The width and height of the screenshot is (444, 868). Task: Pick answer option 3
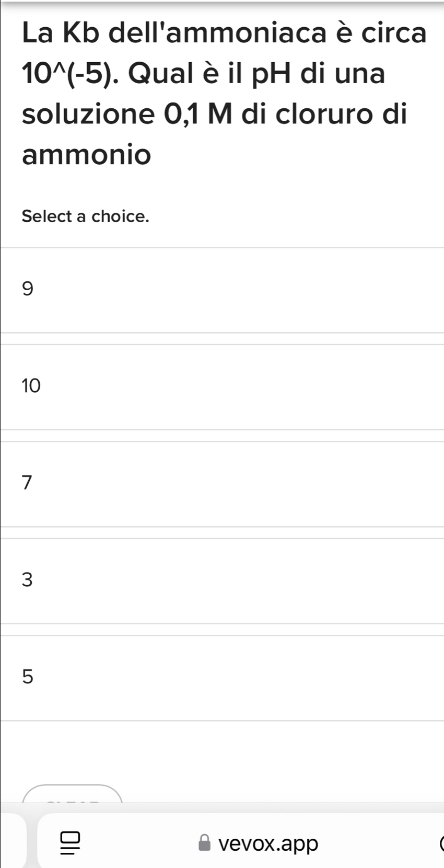coord(222,581)
